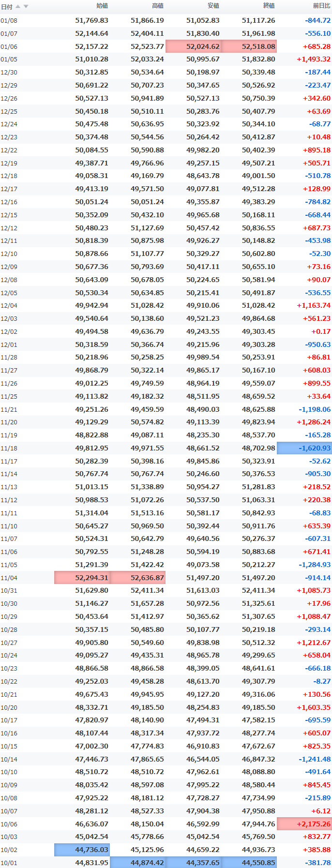Image resolution: width=332 pixels, height=868 pixels.
Task: Select change value +635.39
Action: click(317, 526)
